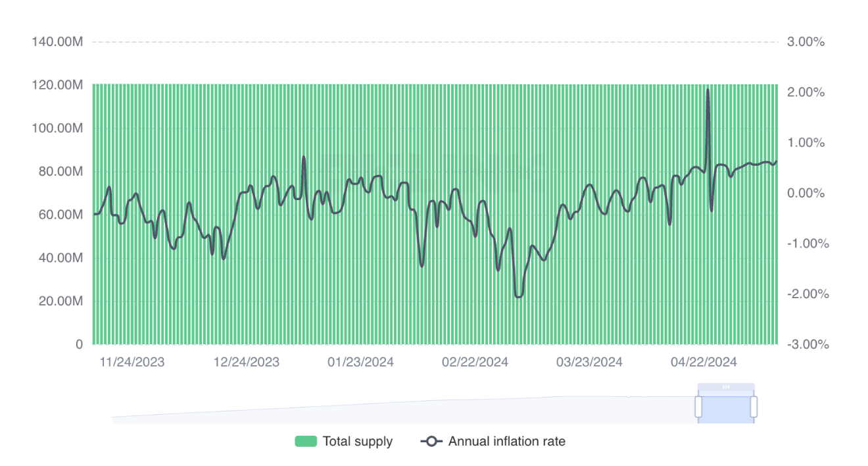Click the 2.00% inflation spike peak

(708, 90)
